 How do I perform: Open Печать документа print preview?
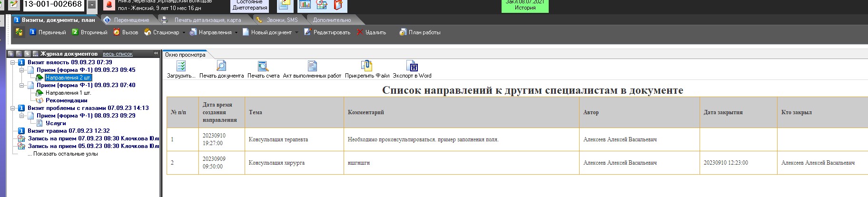coord(221,66)
